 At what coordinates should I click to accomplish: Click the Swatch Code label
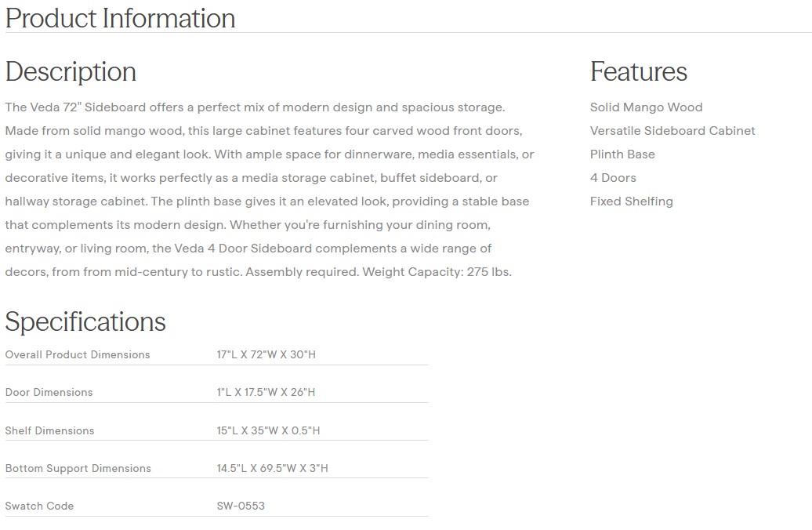click(x=39, y=506)
